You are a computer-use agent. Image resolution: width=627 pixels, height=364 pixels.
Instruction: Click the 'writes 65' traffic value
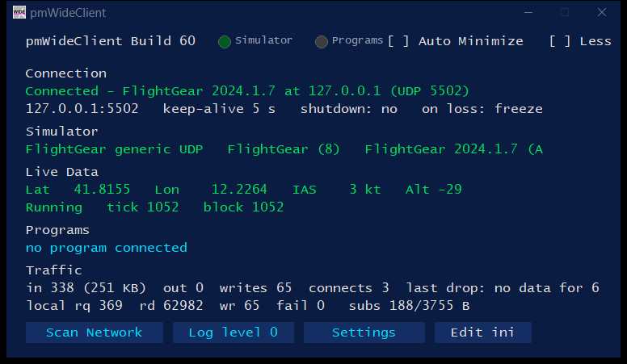point(255,288)
